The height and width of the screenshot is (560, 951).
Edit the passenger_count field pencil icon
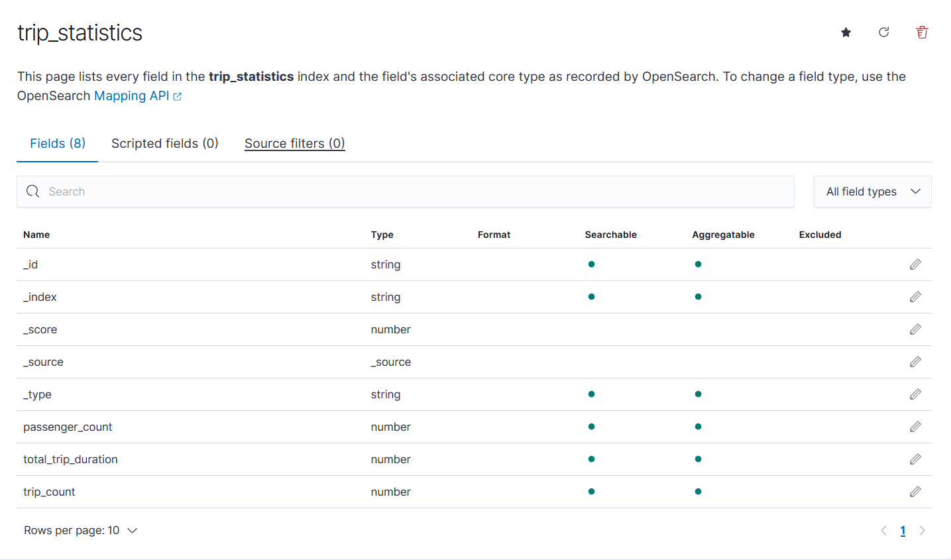(x=915, y=427)
